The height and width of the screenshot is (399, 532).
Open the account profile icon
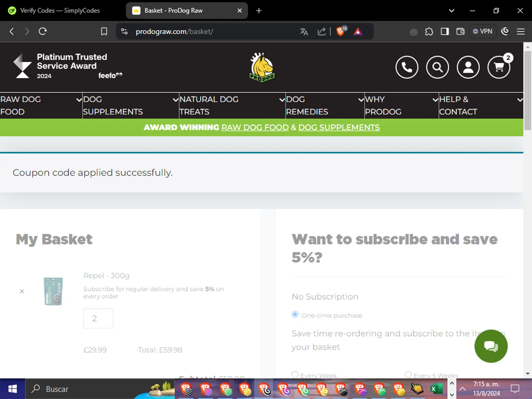[x=468, y=67]
